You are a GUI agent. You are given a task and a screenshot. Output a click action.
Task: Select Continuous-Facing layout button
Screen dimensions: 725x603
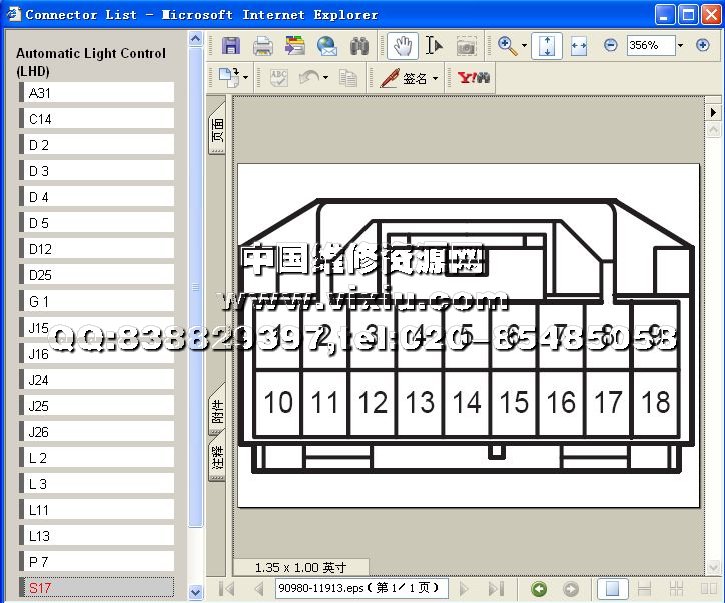(x=676, y=589)
